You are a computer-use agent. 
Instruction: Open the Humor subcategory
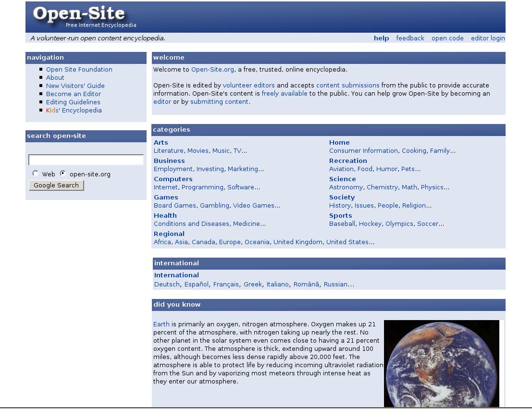387,169
